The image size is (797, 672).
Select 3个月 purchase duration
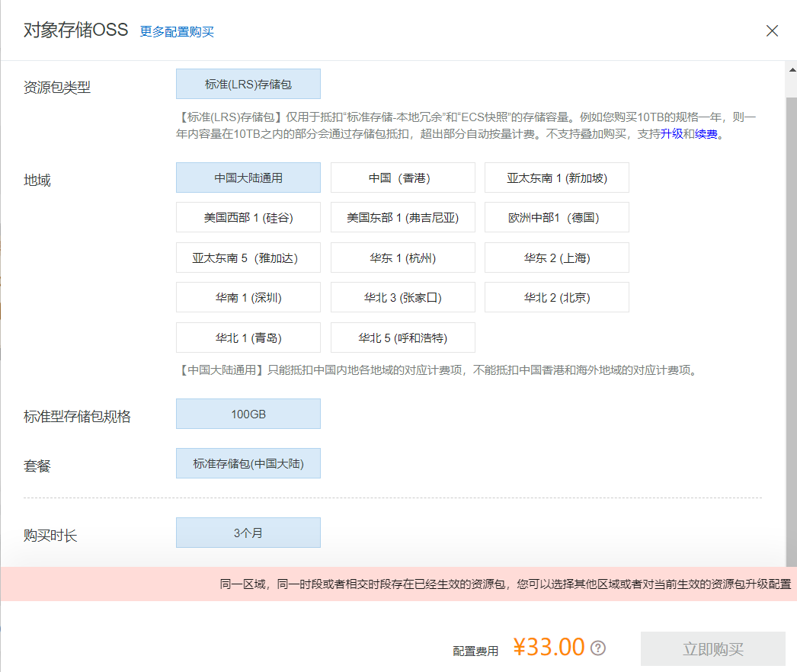(248, 533)
